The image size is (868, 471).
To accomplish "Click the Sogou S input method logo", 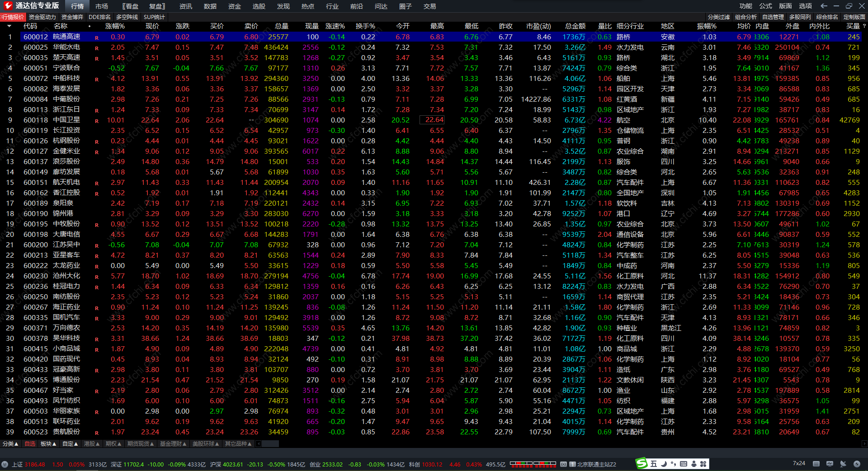I will [x=642, y=464].
